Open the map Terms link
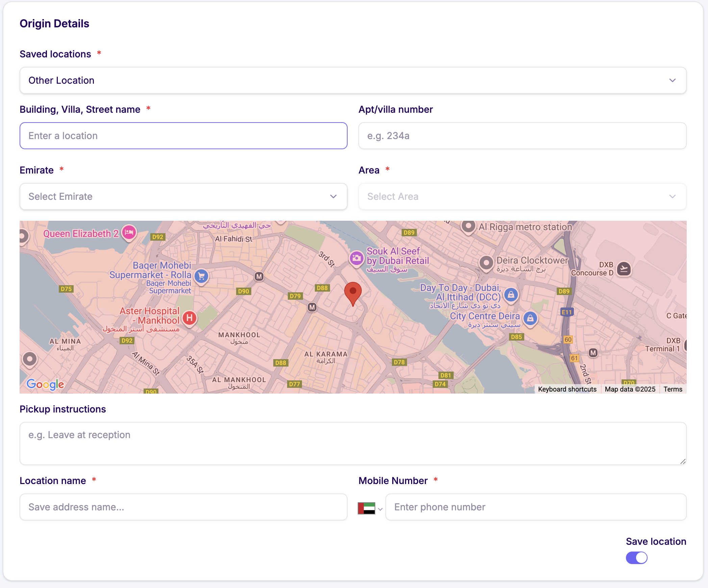This screenshot has width=708, height=588. pyautogui.click(x=673, y=389)
